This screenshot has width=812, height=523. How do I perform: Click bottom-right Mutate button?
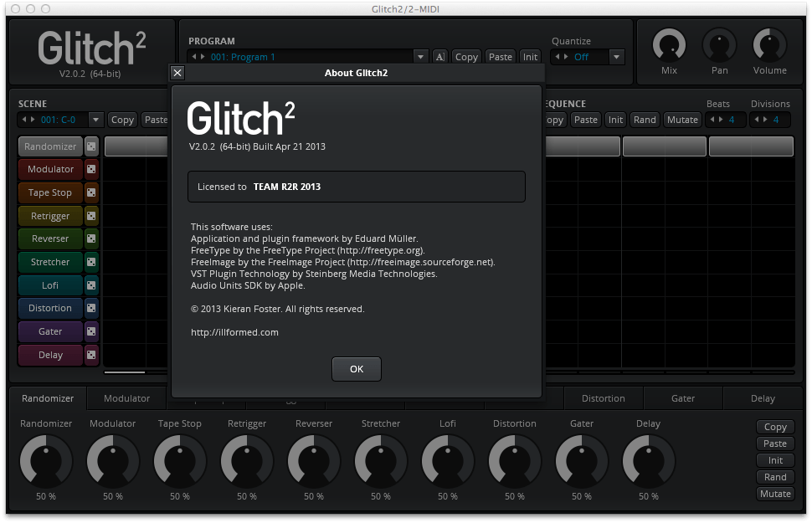coord(775,494)
